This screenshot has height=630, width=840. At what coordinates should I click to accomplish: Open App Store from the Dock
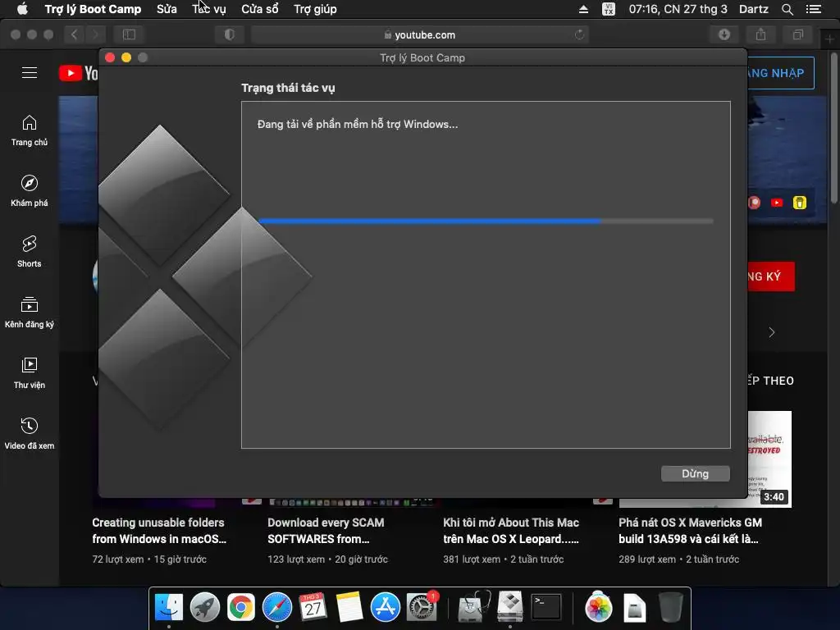386,608
